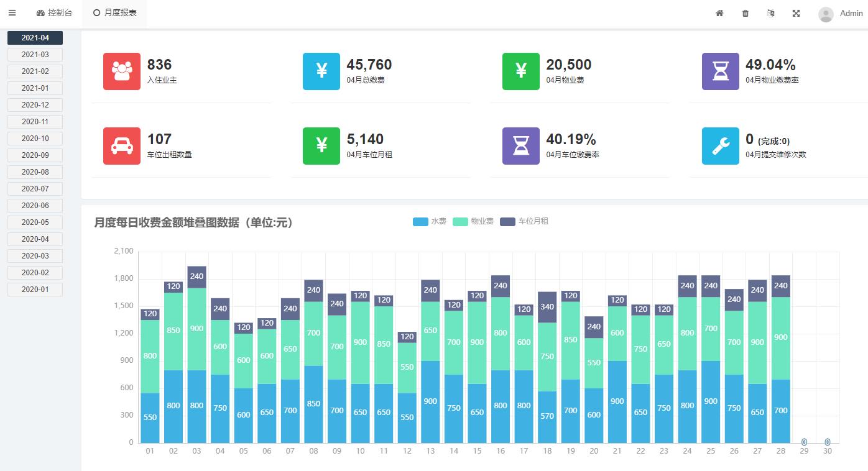Image resolution: width=868 pixels, height=471 pixels.
Task: Open the 2020-01 monthly report
Action: 35,290
